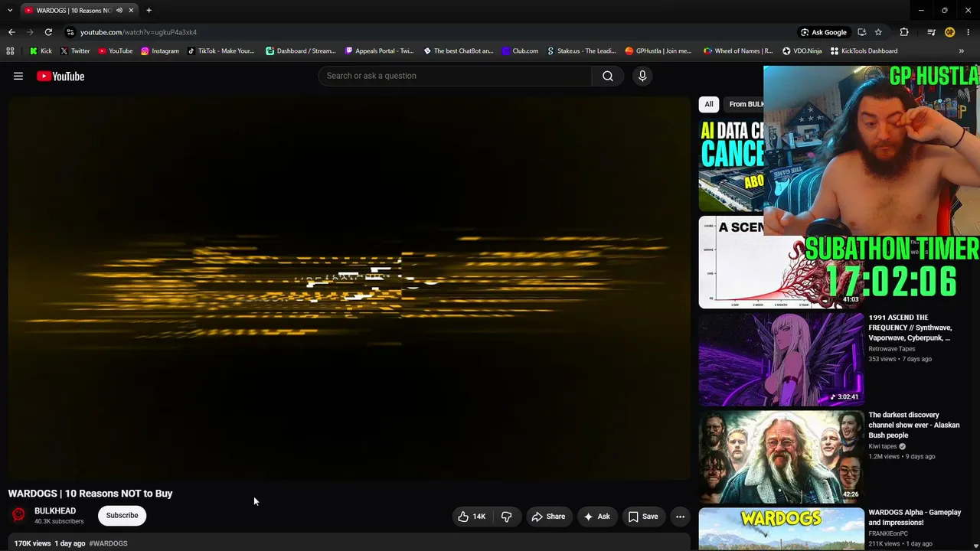The image size is (980, 551).
Task: Click the Ask Google button
Action: [x=824, y=32]
